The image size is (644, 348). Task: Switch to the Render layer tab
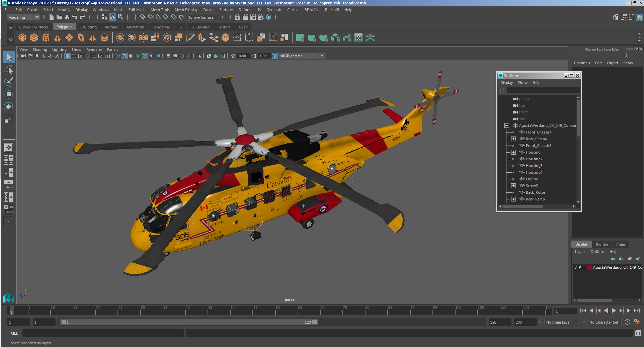[602, 245]
